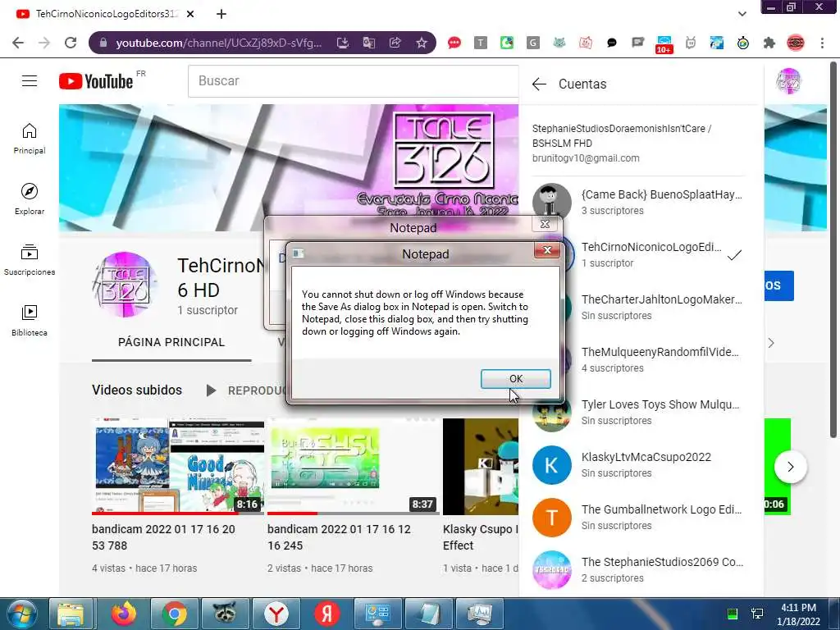Image resolution: width=840 pixels, height=630 pixels.
Task: Click the extension icon with 10+ badge
Action: click(664, 44)
